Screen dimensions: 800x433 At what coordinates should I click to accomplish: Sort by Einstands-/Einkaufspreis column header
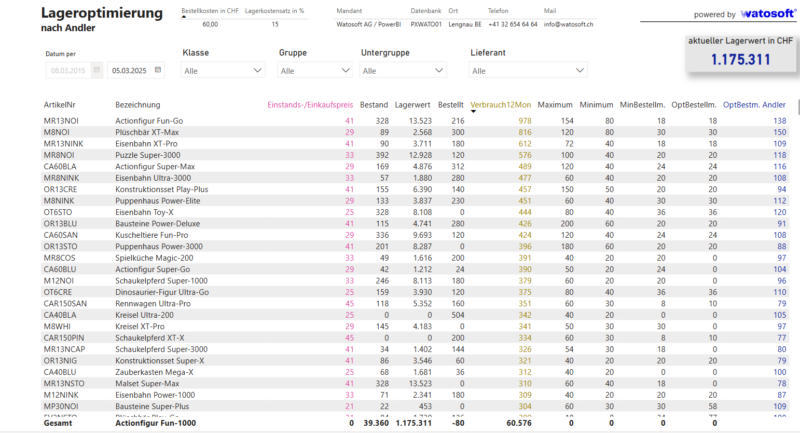click(x=309, y=104)
